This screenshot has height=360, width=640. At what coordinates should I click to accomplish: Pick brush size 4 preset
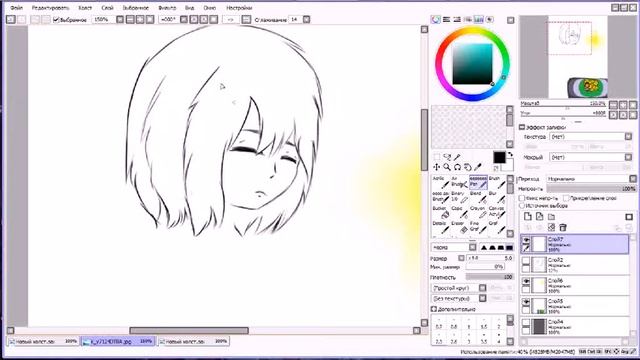point(499,339)
